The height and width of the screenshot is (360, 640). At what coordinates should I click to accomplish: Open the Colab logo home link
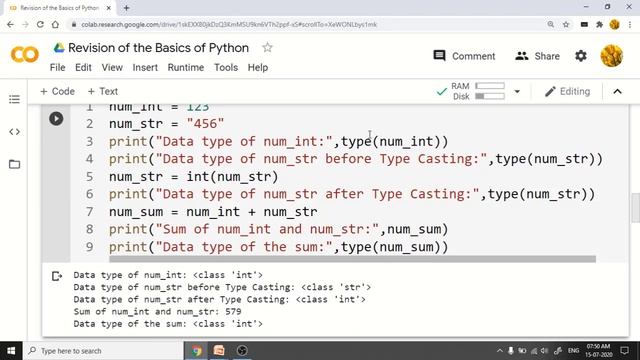click(x=24, y=55)
